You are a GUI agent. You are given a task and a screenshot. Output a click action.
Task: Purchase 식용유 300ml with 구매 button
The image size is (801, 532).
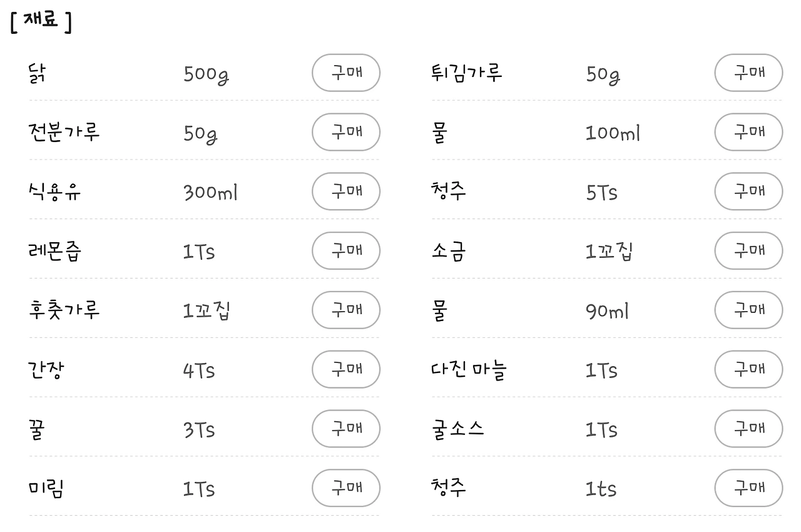pyautogui.click(x=346, y=192)
